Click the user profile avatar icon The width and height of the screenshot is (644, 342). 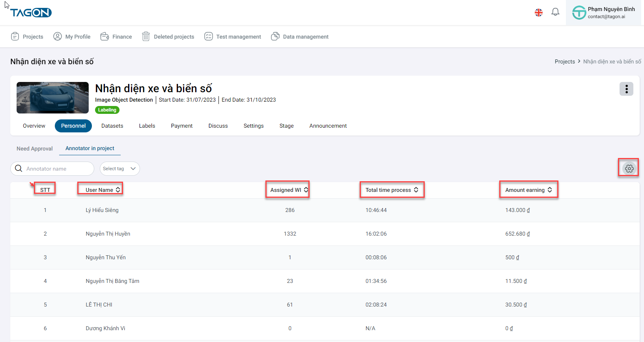[x=579, y=13]
